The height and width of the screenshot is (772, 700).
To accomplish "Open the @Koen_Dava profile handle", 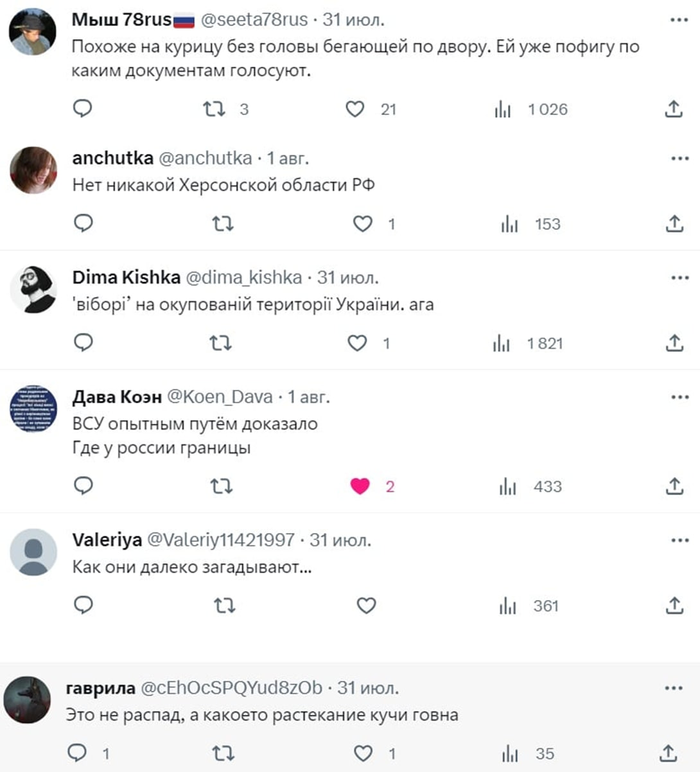I will point(220,398).
